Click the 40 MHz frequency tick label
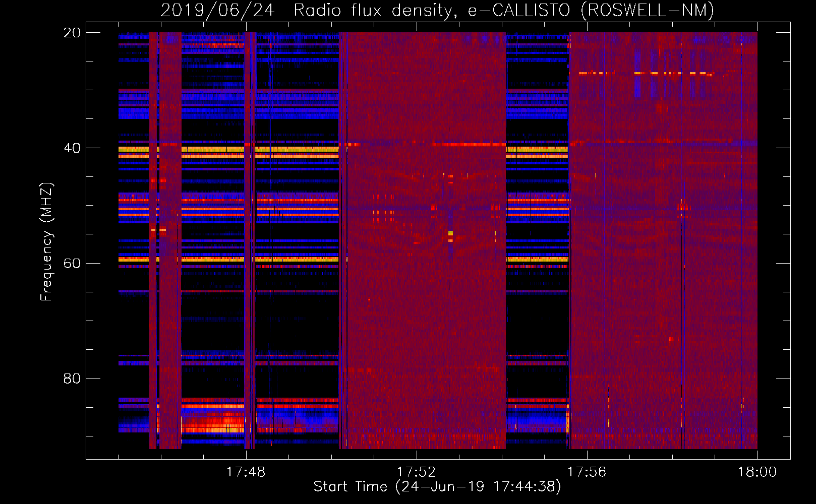 click(72, 148)
